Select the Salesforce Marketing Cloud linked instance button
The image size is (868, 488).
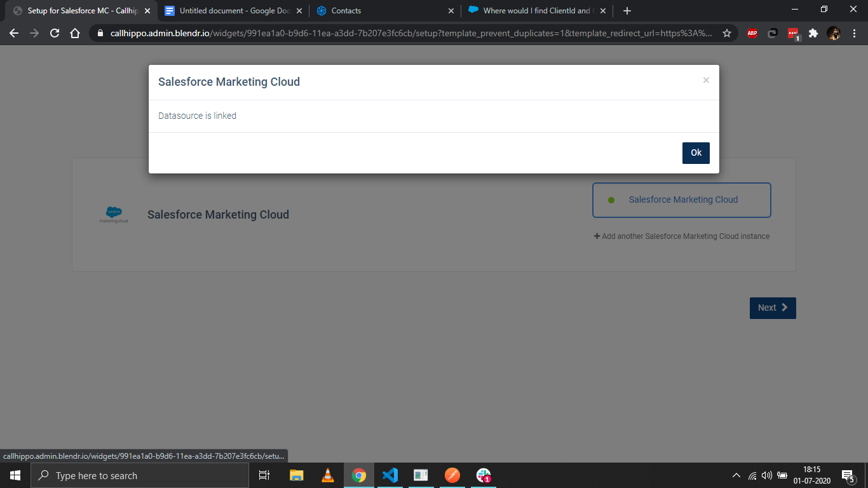(682, 200)
